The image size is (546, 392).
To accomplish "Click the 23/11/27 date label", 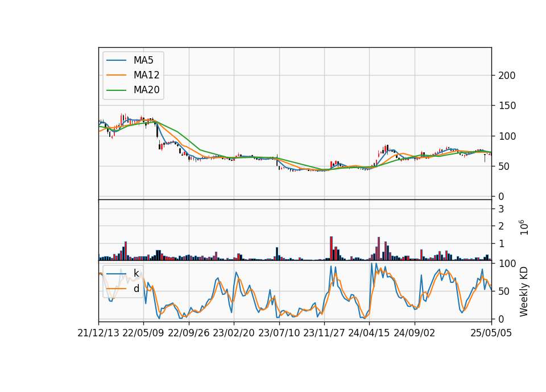I will tap(324, 333).
